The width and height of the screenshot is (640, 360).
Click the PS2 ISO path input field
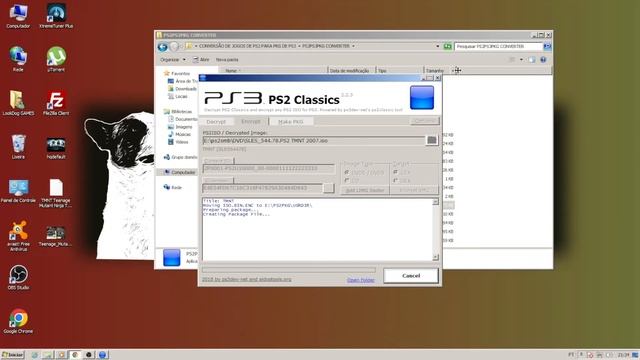tap(314, 140)
